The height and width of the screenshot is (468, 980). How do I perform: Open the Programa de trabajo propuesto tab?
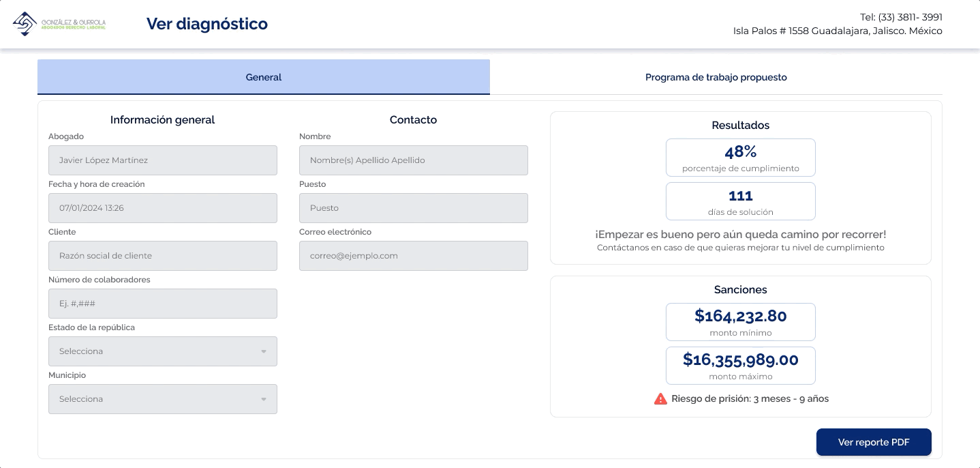pos(716,77)
